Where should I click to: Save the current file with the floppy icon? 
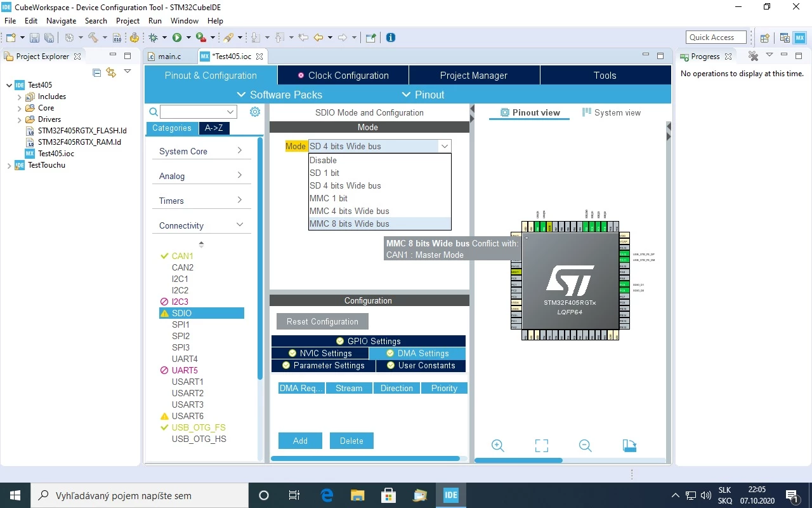pos(34,37)
